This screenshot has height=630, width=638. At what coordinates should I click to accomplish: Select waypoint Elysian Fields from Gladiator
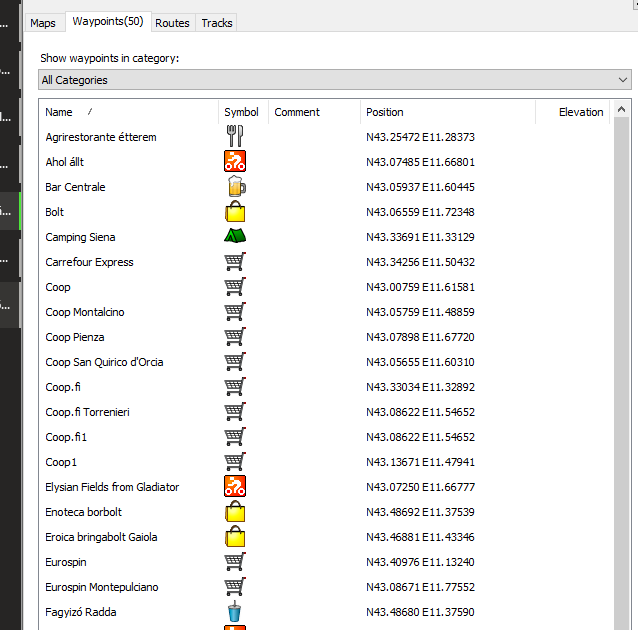(112, 487)
